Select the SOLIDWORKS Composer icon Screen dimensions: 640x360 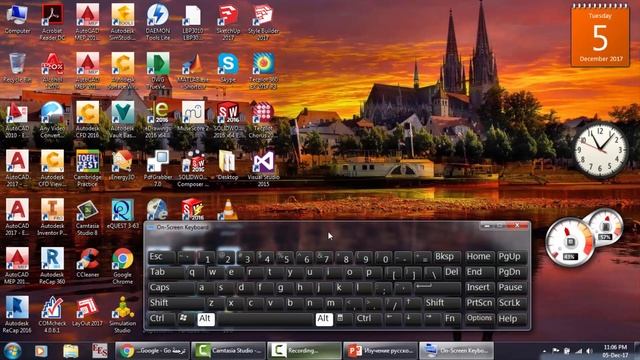coord(193,169)
